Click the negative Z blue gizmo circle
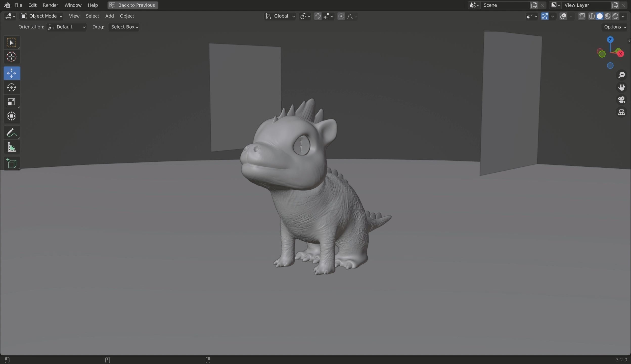Viewport: 631px width, 364px height. 610,66
